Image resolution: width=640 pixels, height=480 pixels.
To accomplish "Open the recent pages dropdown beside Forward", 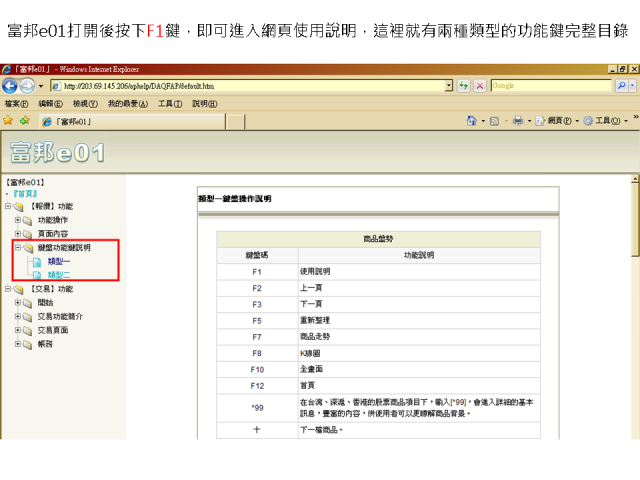I will point(41,86).
